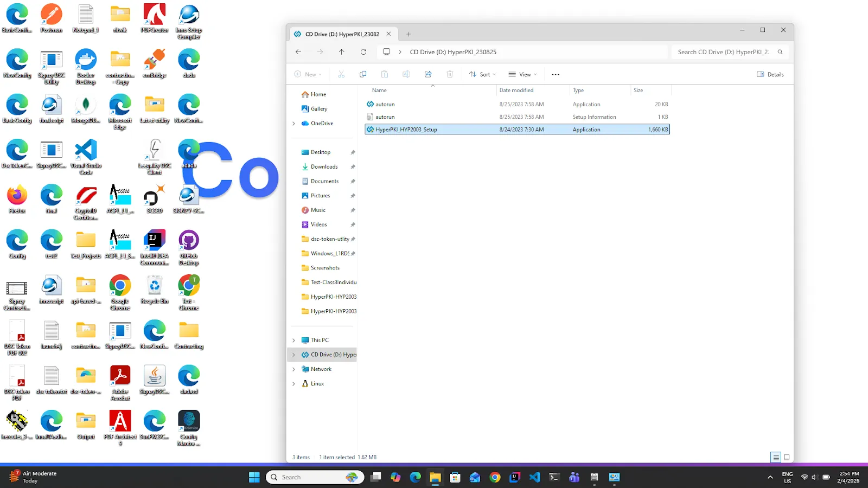
Task: Open Visual Studio Code desktop shortcut
Action: [86, 157]
